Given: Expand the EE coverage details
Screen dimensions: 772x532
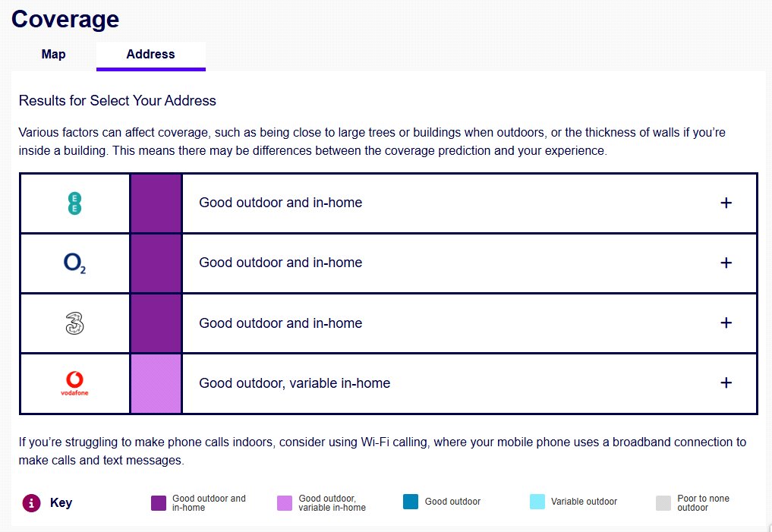Looking at the screenshot, I should (x=726, y=203).
